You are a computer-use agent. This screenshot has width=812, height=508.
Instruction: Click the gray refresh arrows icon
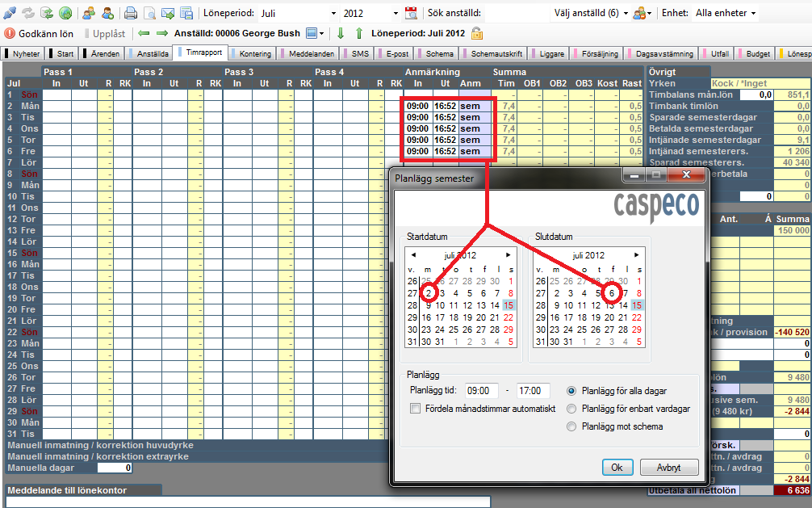28,13
